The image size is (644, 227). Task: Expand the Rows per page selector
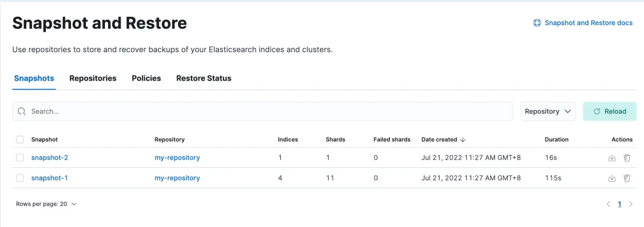pyautogui.click(x=46, y=204)
